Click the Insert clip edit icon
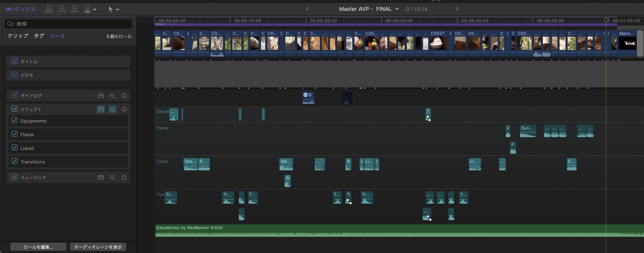The image size is (644, 253). [62, 9]
